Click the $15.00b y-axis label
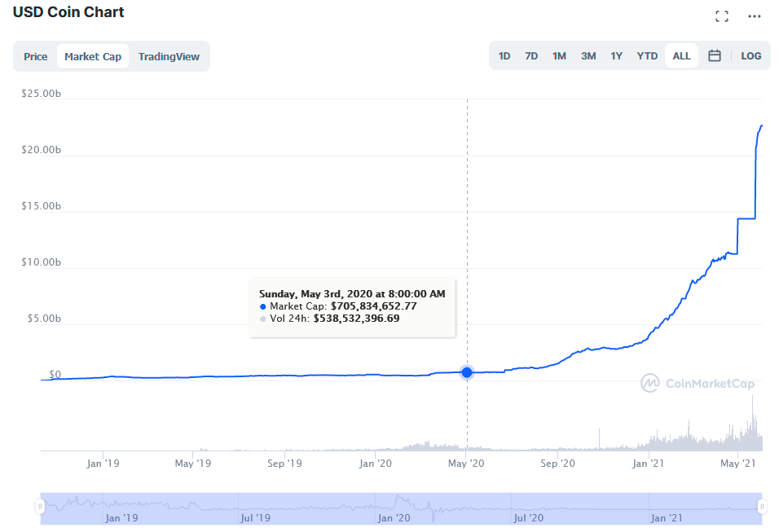 (42, 205)
